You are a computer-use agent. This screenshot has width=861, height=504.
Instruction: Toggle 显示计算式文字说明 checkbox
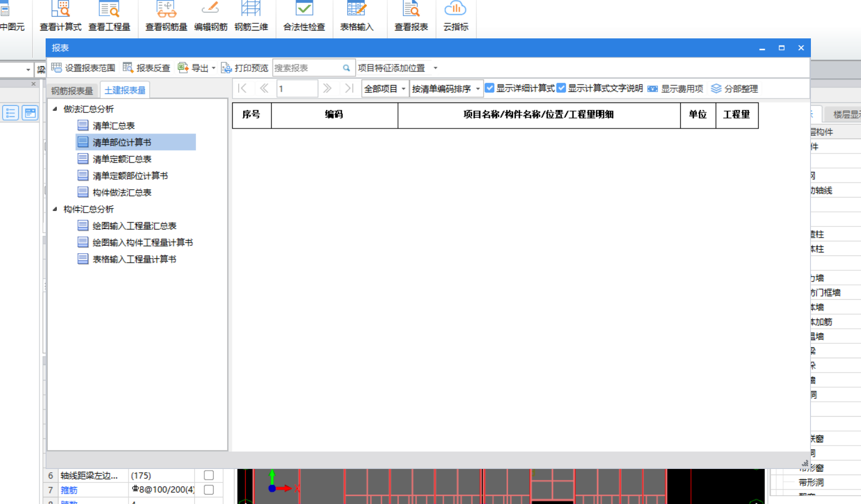pyautogui.click(x=561, y=88)
